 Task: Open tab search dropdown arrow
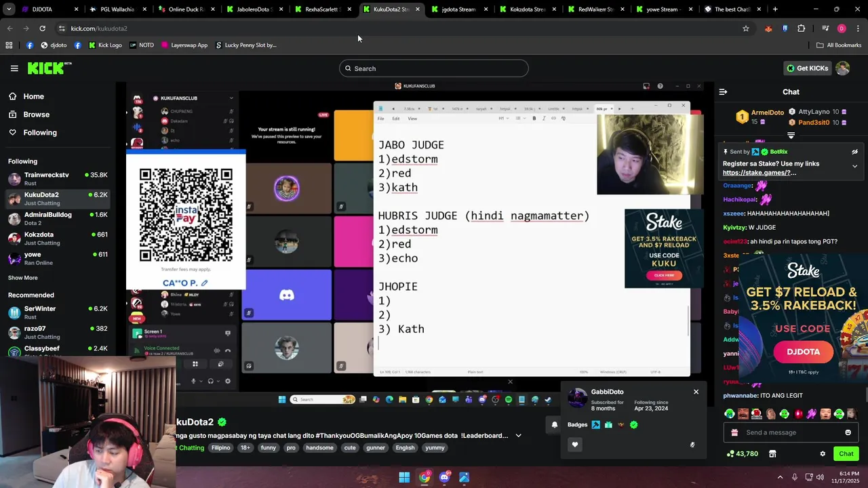click(x=9, y=9)
